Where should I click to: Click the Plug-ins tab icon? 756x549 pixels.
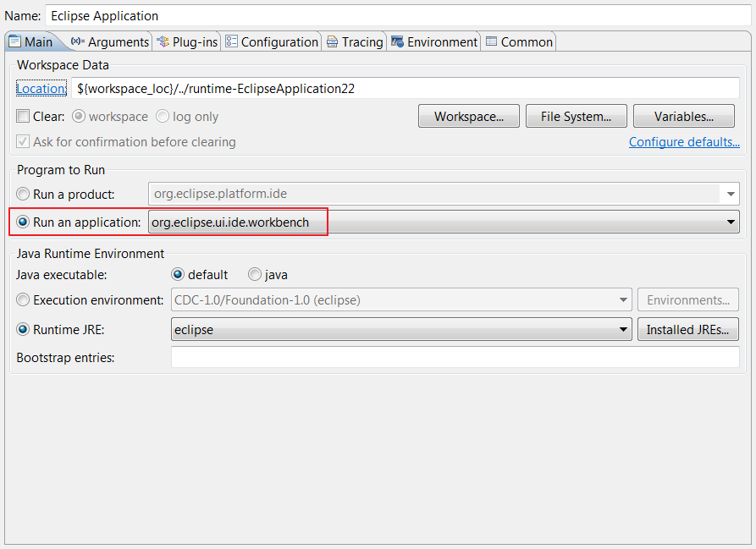coord(163,41)
